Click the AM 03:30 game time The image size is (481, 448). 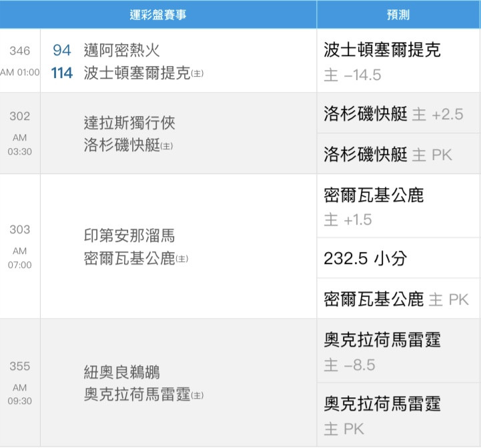(x=20, y=145)
